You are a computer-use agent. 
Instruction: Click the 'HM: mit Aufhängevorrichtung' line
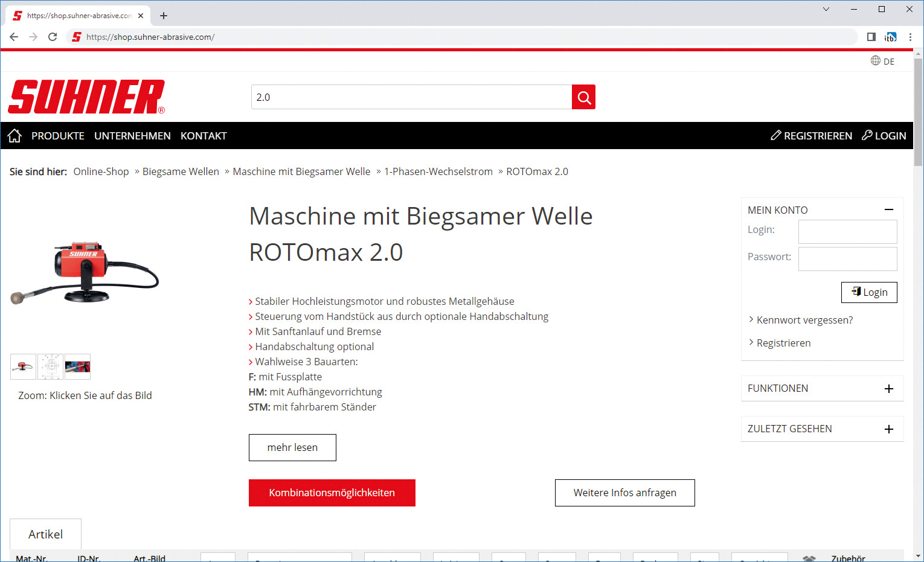pos(315,392)
